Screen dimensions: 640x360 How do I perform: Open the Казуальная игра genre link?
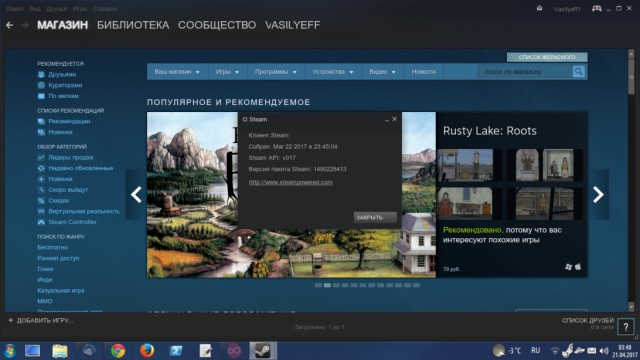coord(61,291)
